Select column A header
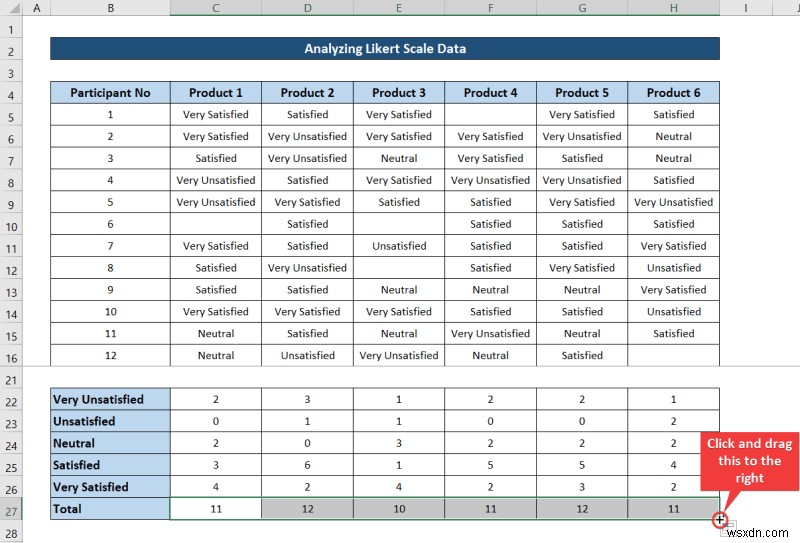The width and height of the screenshot is (800, 543). click(x=37, y=8)
